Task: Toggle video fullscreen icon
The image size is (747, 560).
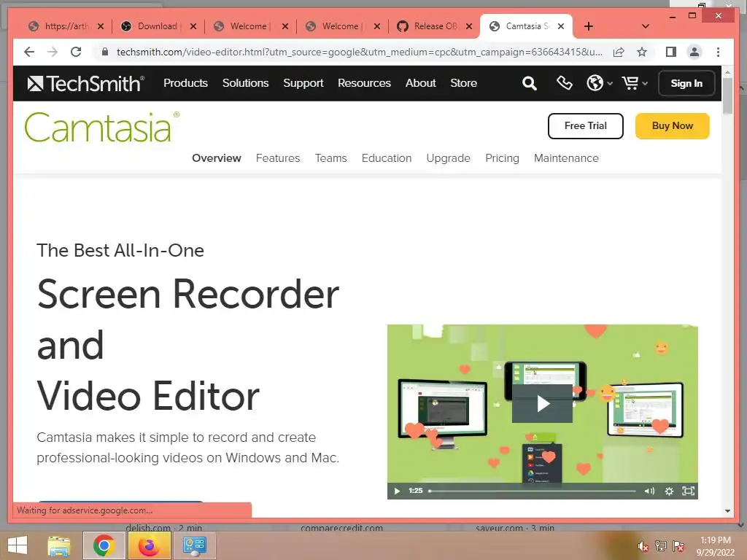Action: coord(689,491)
